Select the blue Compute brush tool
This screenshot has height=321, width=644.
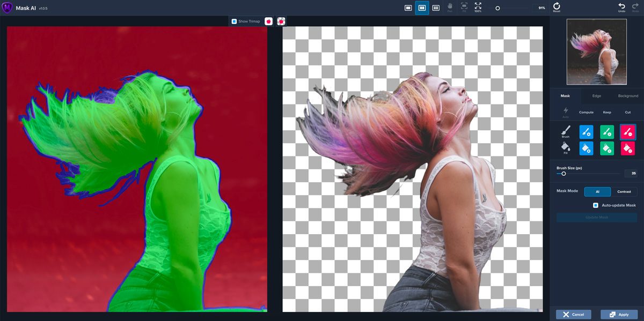pyautogui.click(x=586, y=132)
